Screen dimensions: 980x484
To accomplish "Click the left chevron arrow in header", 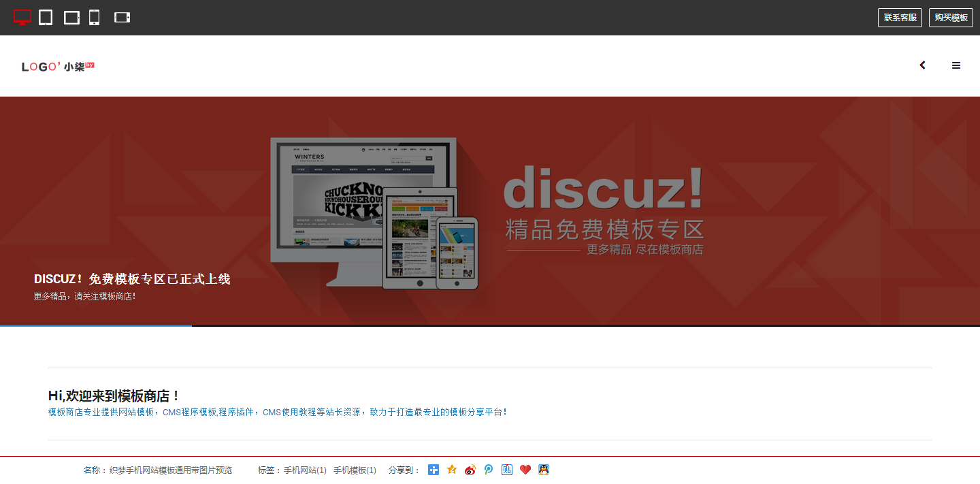I will click(923, 65).
